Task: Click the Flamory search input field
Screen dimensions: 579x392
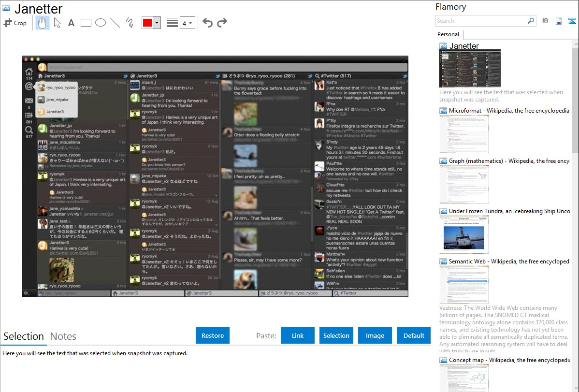Action: [481, 21]
